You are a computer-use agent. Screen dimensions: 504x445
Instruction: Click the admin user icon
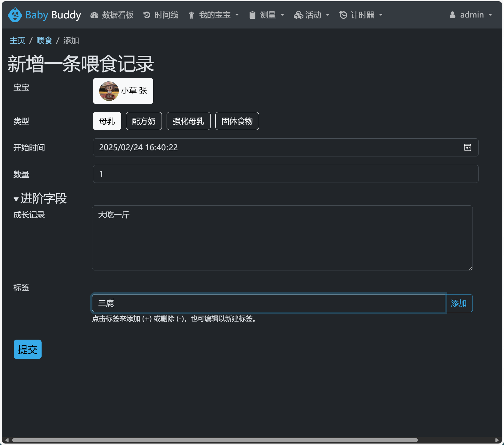(x=452, y=15)
